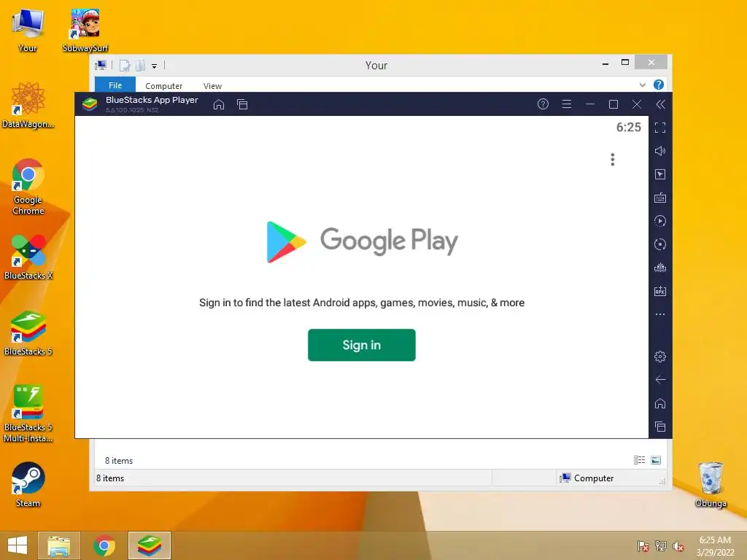The height and width of the screenshot is (560, 747).
Task: Click the rotate screen icon in sidebar
Action: [x=659, y=244]
